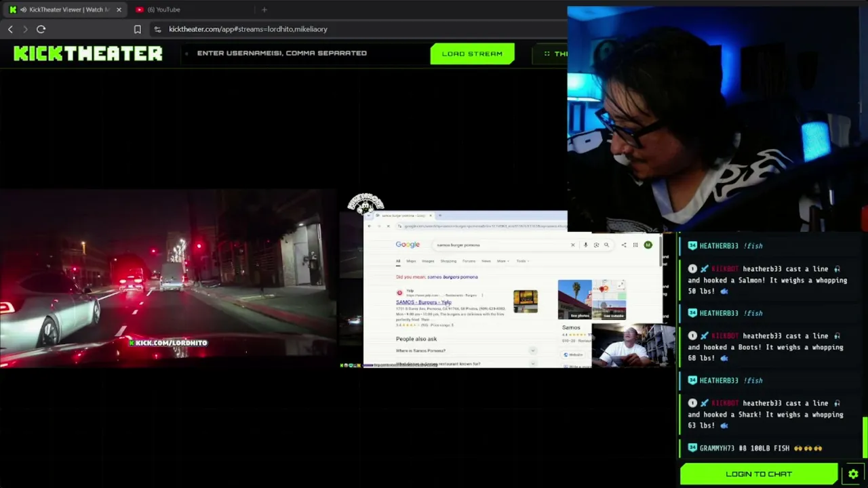
Task: Go forward in browser history
Action: [25, 29]
